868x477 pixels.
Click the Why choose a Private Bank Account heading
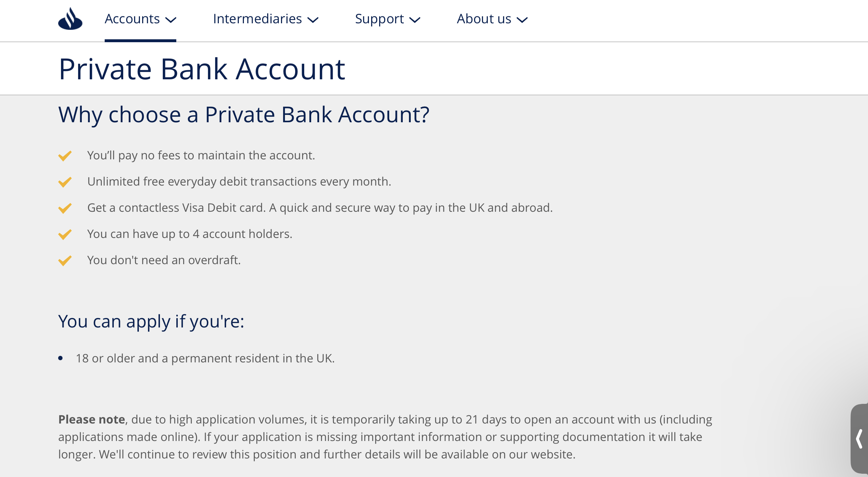(244, 115)
